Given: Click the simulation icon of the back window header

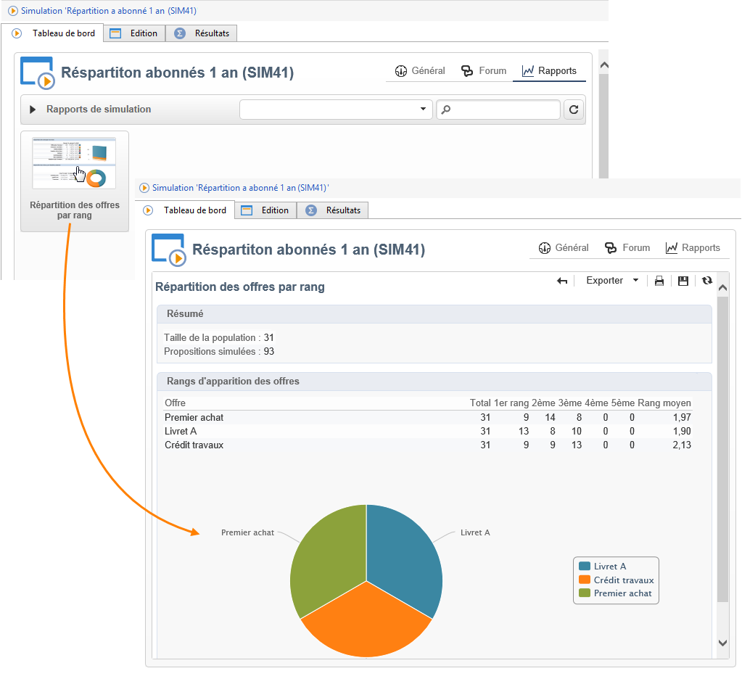Looking at the screenshot, I should pos(38,73).
